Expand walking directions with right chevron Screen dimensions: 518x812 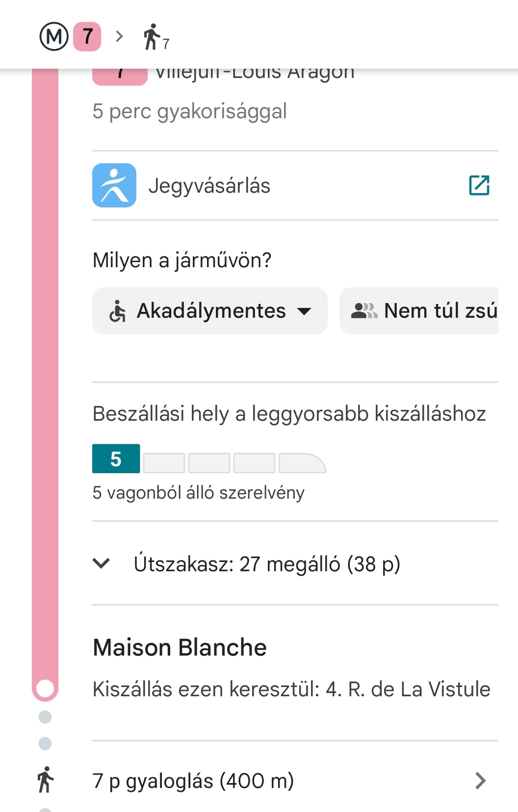(x=481, y=781)
